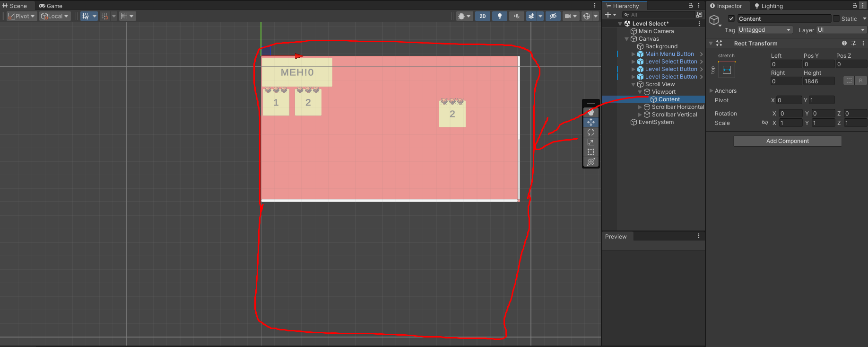
Task: Collapse the Canvas tree node
Action: pos(627,39)
